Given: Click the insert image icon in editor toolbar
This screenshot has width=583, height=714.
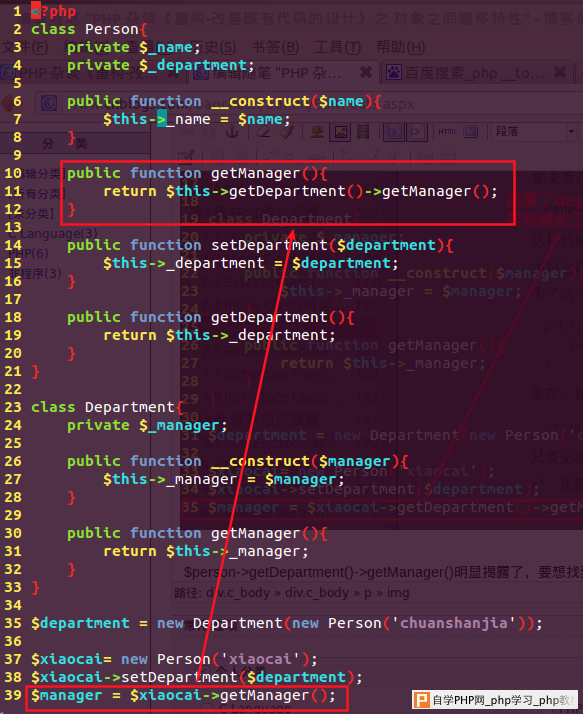Looking at the screenshot, I should click(341, 132).
